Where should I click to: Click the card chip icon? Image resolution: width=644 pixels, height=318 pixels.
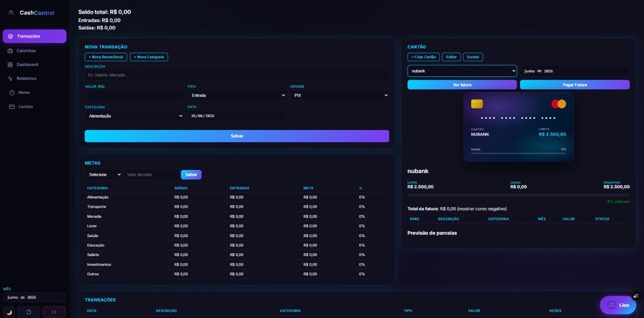pos(477,104)
